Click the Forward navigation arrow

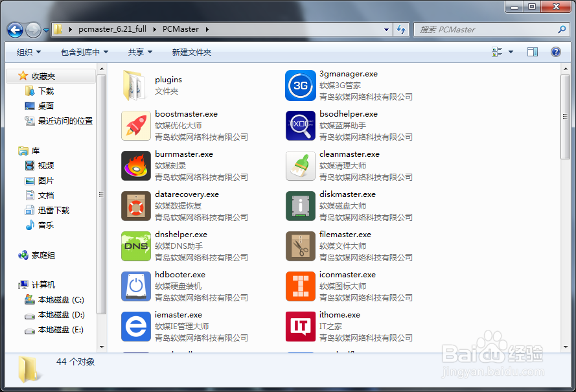tap(33, 30)
